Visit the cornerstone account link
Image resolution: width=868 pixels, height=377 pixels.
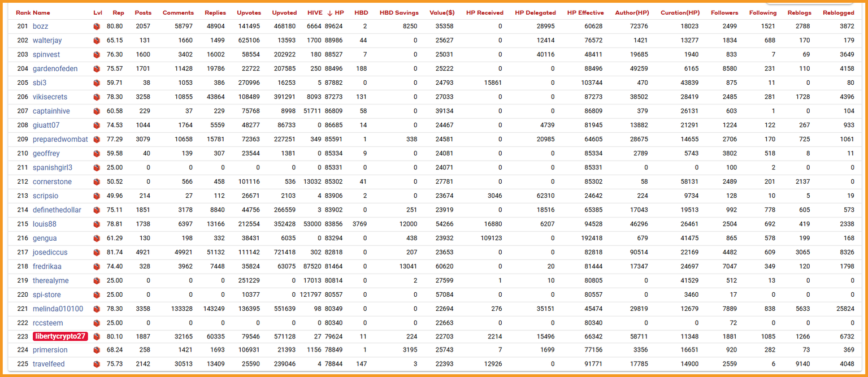pyautogui.click(x=53, y=182)
